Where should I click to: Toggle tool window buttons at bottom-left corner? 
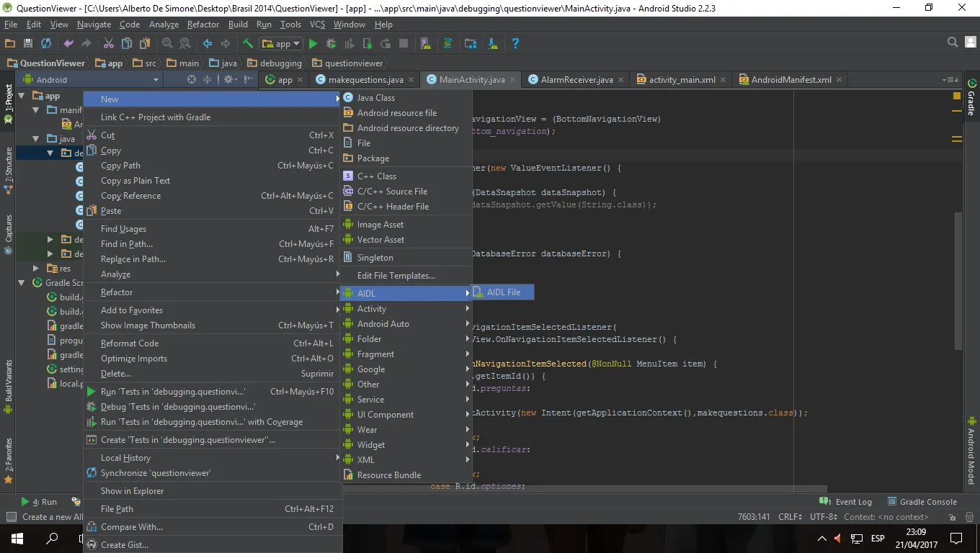click(11, 517)
